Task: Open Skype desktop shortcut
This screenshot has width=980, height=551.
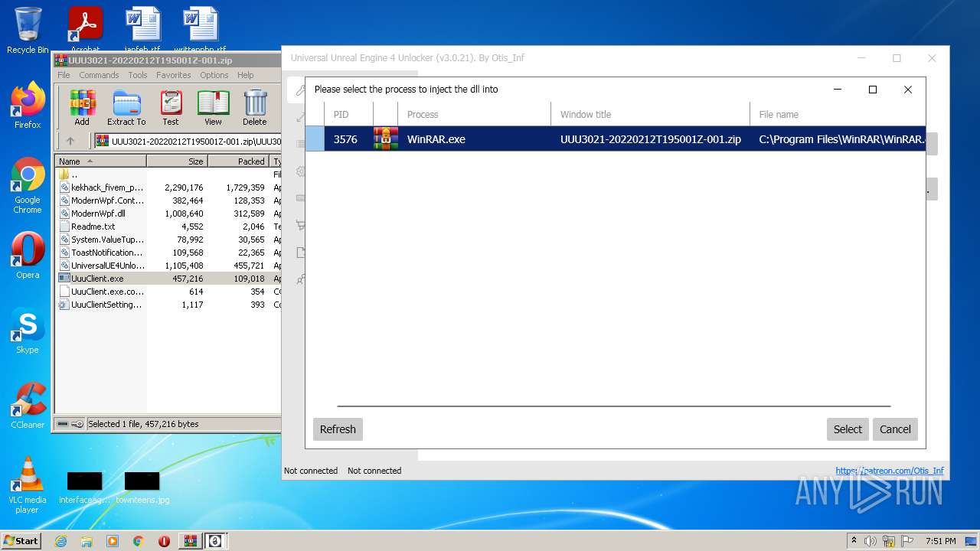Action: point(28,331)
